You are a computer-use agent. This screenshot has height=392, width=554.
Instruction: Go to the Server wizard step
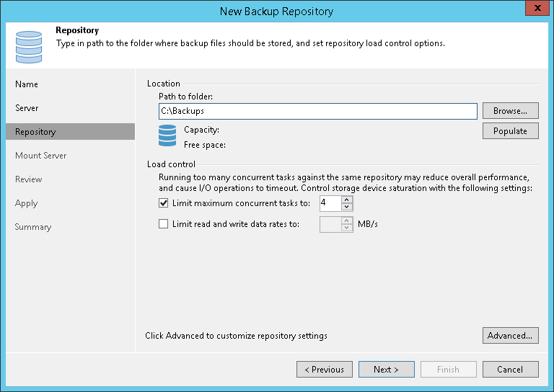[27, 108]
